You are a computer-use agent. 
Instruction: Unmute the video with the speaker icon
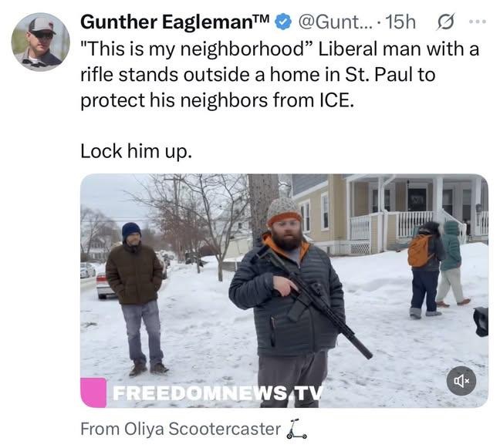click(461, 381)
